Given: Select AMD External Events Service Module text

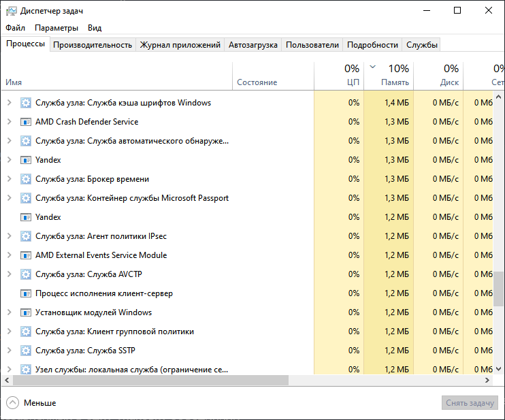Looking at the screenshot, I should click(101, 255).
